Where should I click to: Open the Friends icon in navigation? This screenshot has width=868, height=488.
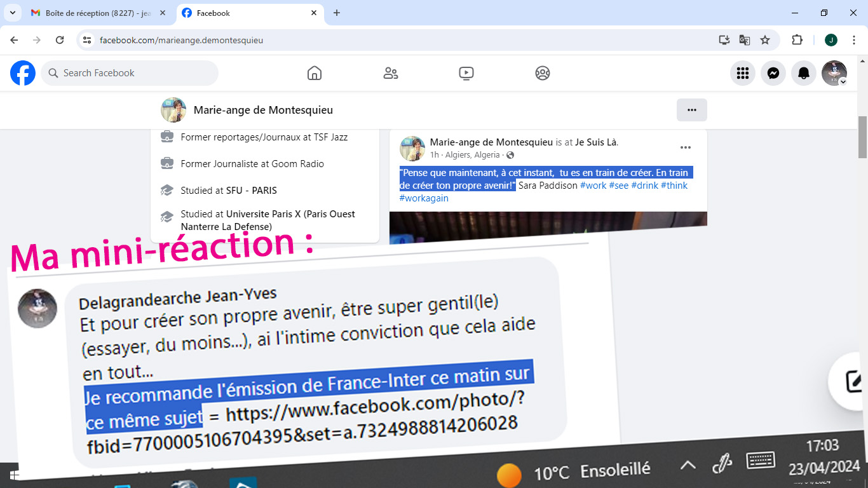(x=390, y=73)
